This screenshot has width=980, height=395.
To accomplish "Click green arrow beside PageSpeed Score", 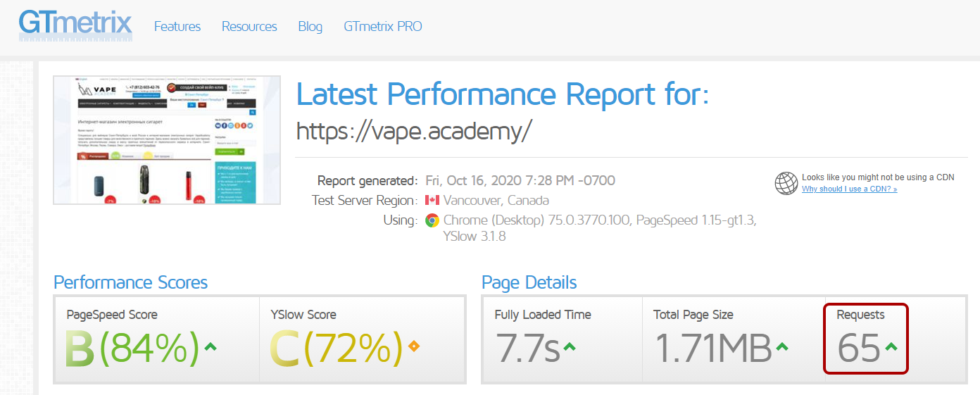I will 210,346.
